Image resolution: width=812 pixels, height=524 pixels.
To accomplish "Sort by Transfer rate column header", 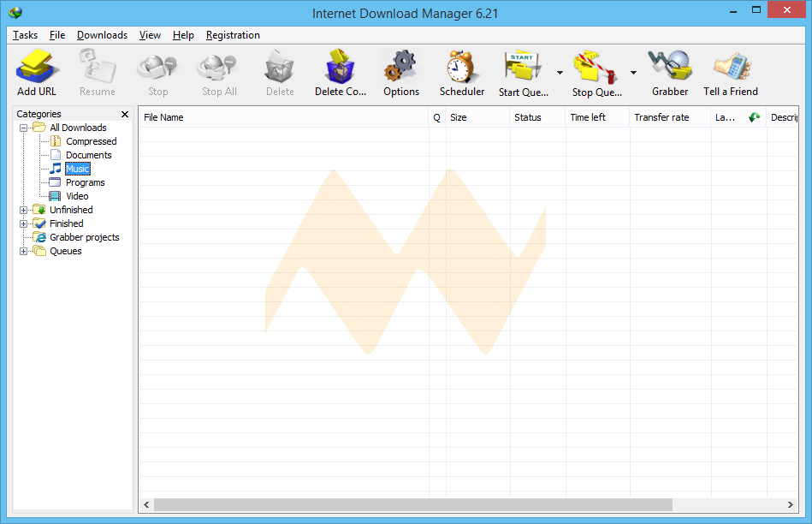I will click(x=670, y=117).
